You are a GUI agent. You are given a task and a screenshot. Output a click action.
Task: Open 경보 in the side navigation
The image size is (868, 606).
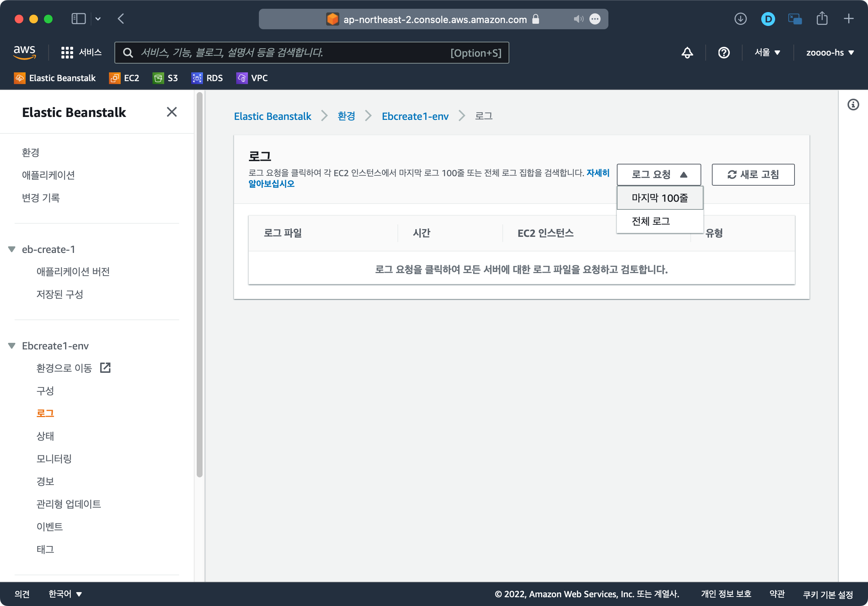(x=45, y=481)
